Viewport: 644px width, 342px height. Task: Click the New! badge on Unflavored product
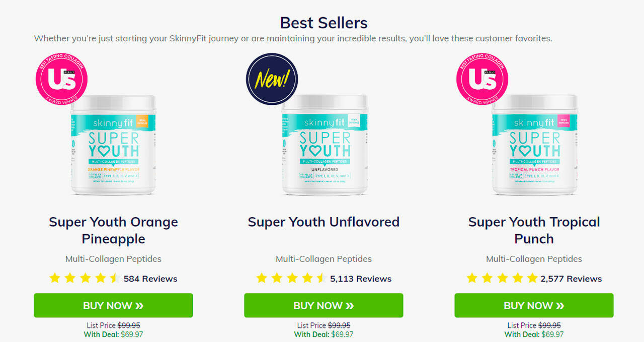(x=272, y=79)
